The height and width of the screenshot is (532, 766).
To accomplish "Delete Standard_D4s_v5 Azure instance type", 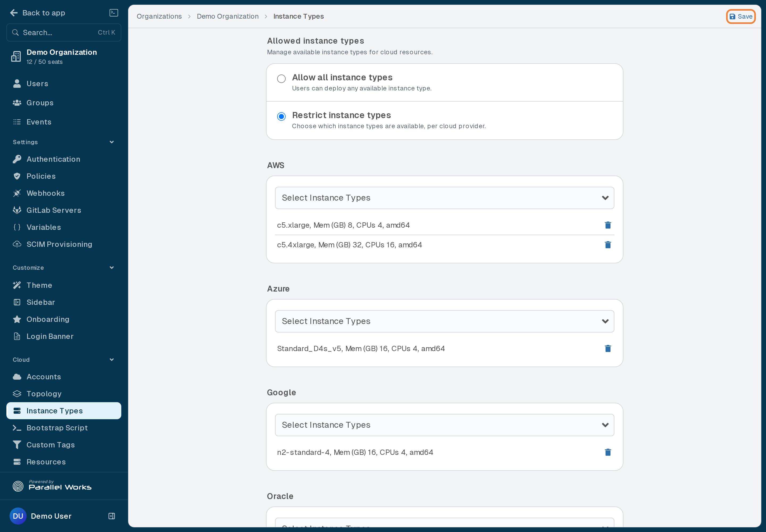I will click(608, 348).
